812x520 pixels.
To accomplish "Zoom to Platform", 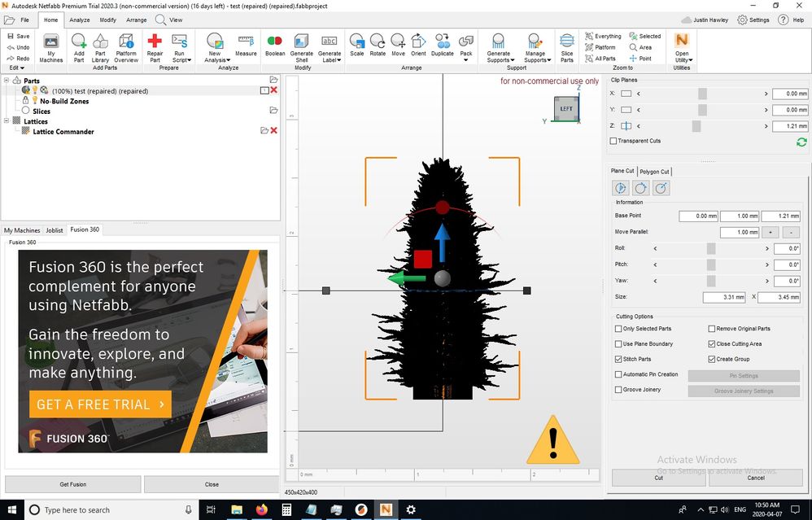I will tap(600, 47).
